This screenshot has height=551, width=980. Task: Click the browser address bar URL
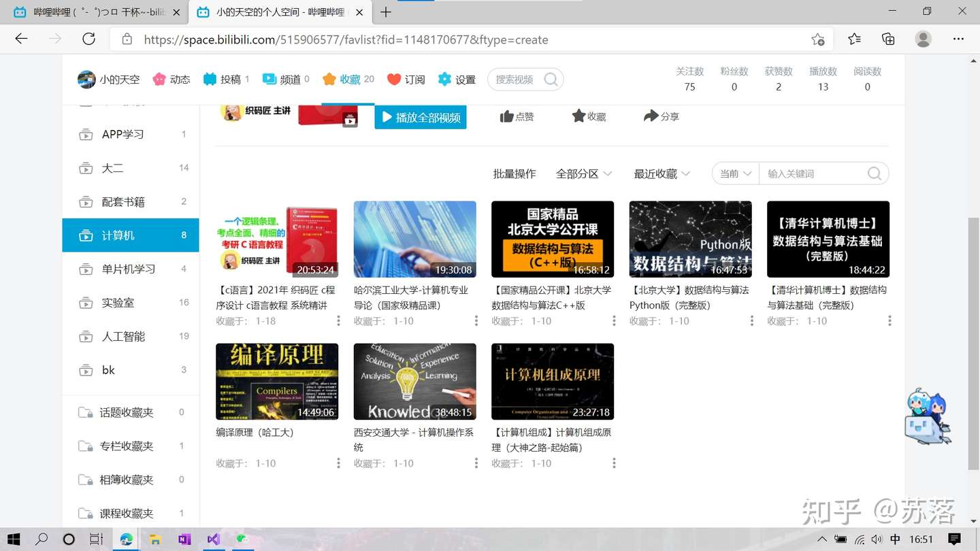[346, 39]
